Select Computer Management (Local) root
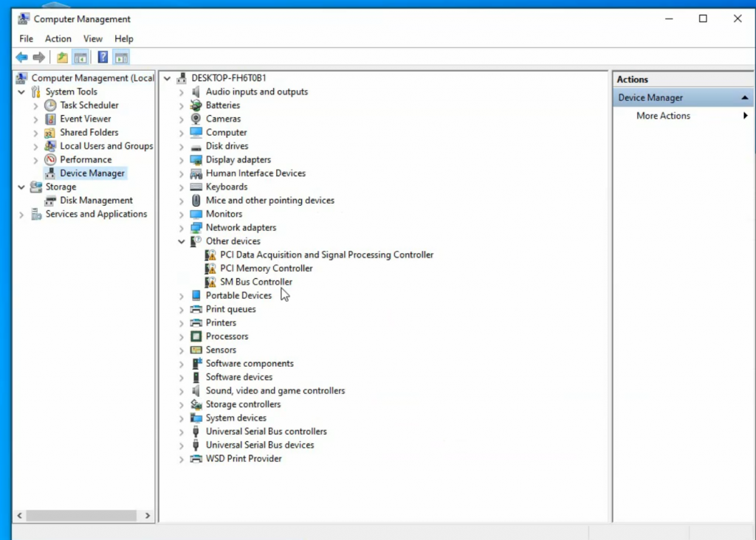 (92, 78)
